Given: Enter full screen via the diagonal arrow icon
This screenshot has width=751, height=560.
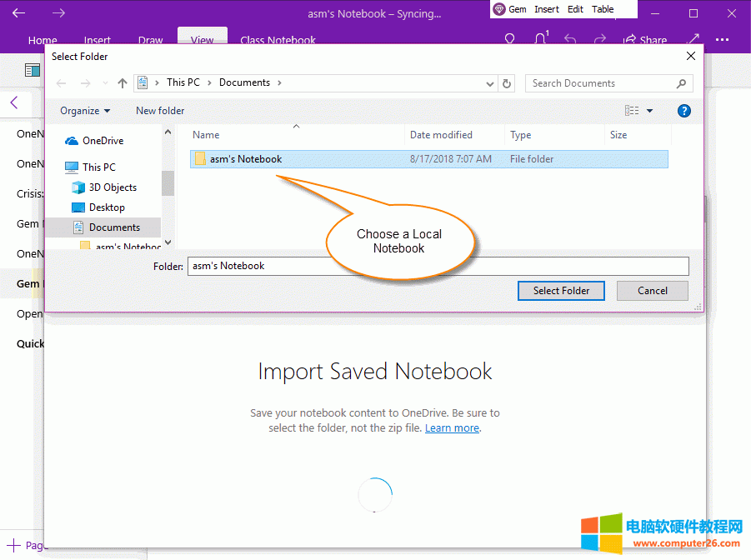Looking at the screenshot, I should tap(694, 39).
